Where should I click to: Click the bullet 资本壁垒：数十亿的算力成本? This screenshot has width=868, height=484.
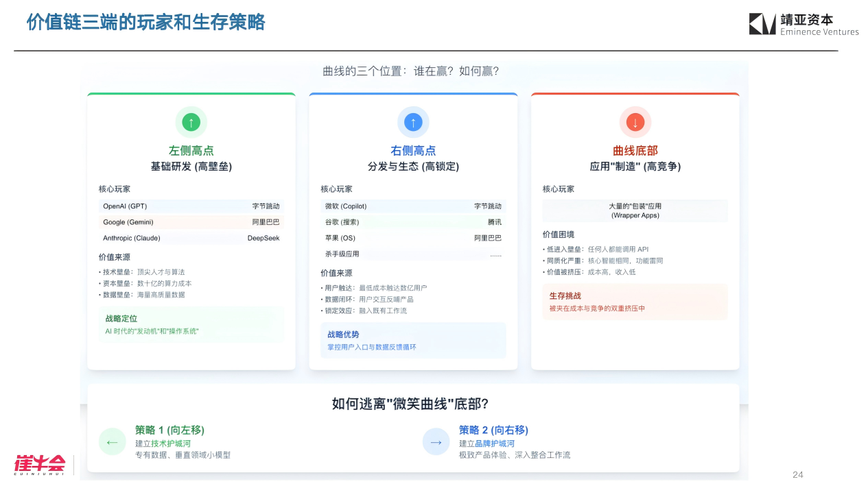[x=145, y=283]
